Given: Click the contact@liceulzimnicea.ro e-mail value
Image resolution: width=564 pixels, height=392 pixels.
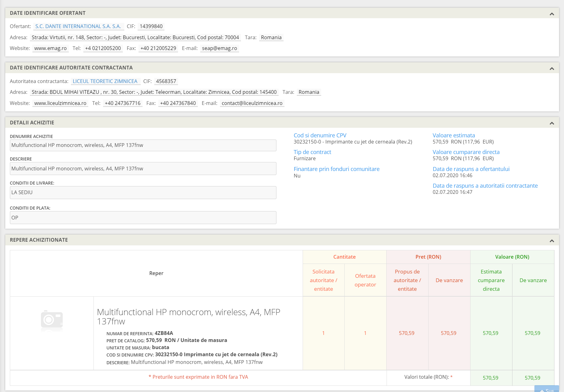Looking at the screenshot, I should pos(252,103).
